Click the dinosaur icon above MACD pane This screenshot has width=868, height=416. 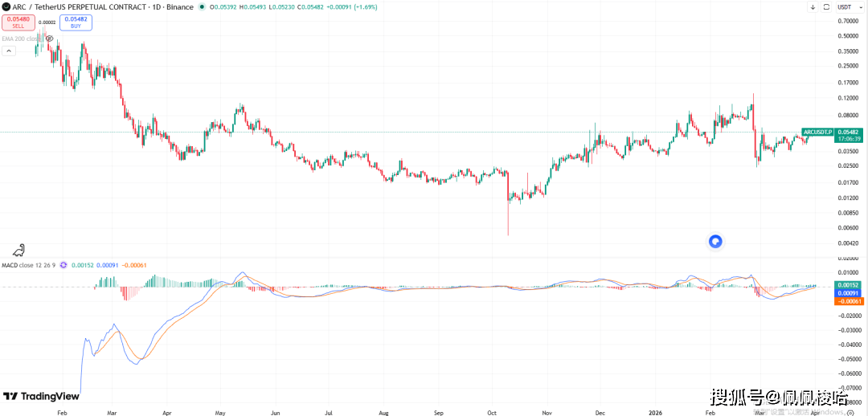point(18,250)
